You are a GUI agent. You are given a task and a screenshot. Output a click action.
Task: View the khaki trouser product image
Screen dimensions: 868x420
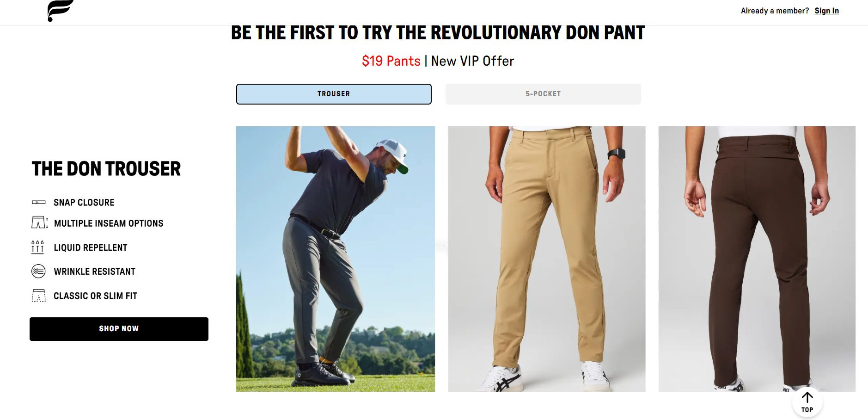[x=547, y=259]
